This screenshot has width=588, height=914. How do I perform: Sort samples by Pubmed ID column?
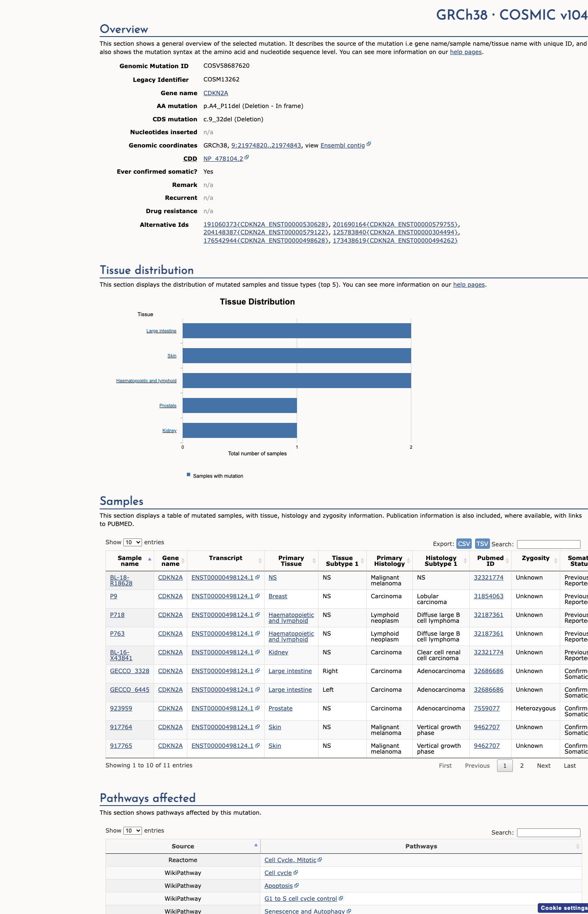pos(507,561)
